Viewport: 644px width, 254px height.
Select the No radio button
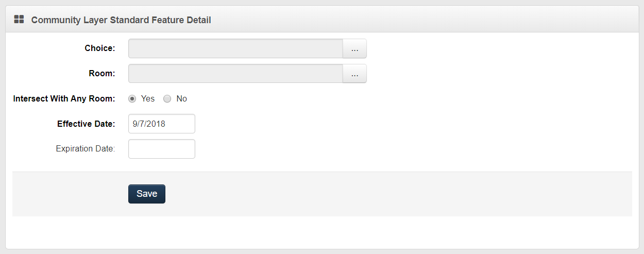pyautogui.click(x=167, y=99)
